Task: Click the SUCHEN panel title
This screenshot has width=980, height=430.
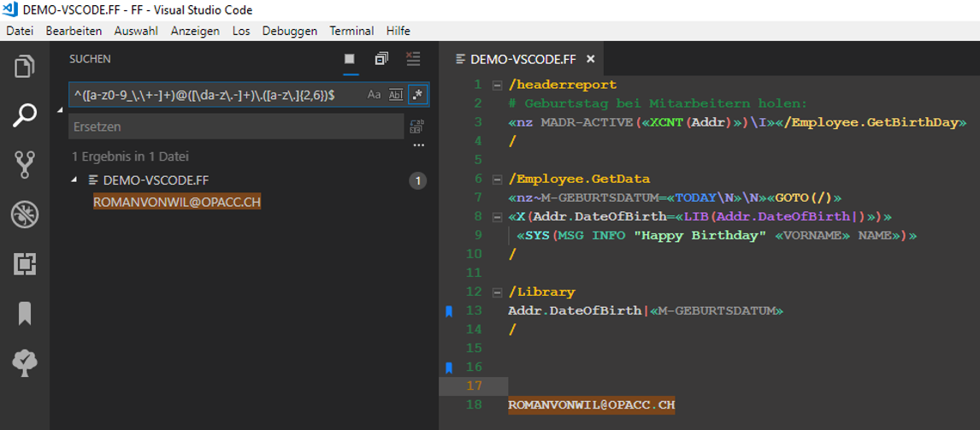Action: (90, 59)
